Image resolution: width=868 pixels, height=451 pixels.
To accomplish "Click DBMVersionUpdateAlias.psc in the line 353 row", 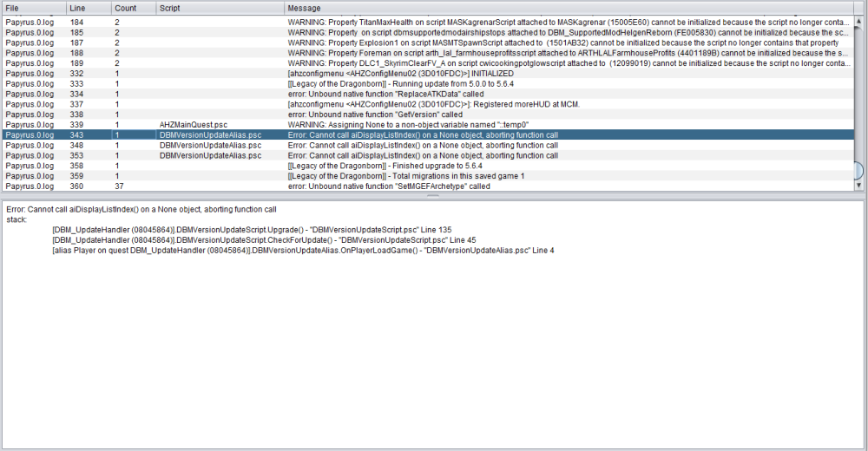I will point(210,155).
